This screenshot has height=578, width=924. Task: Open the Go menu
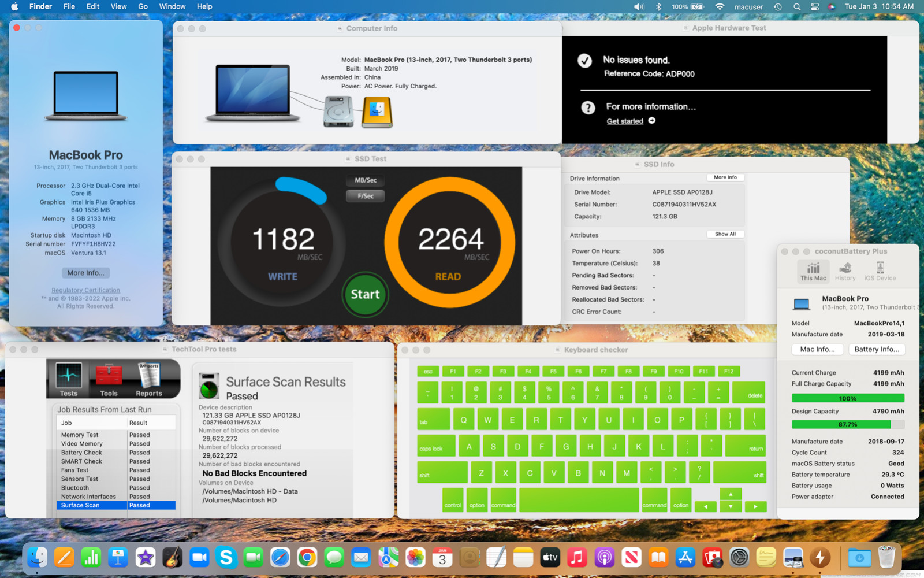coord(143,7)
